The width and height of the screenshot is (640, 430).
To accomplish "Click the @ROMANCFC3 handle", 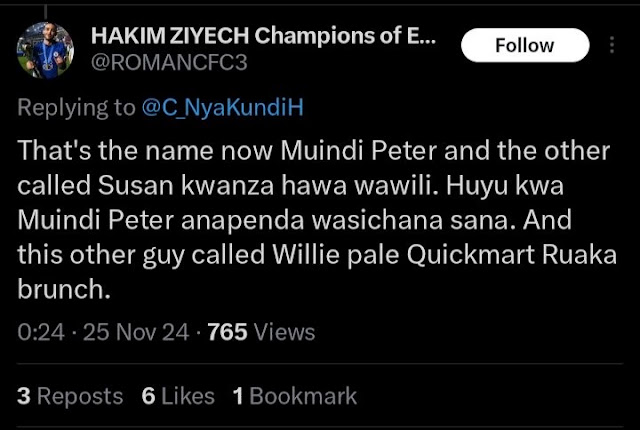I will [x=169, y=63].
